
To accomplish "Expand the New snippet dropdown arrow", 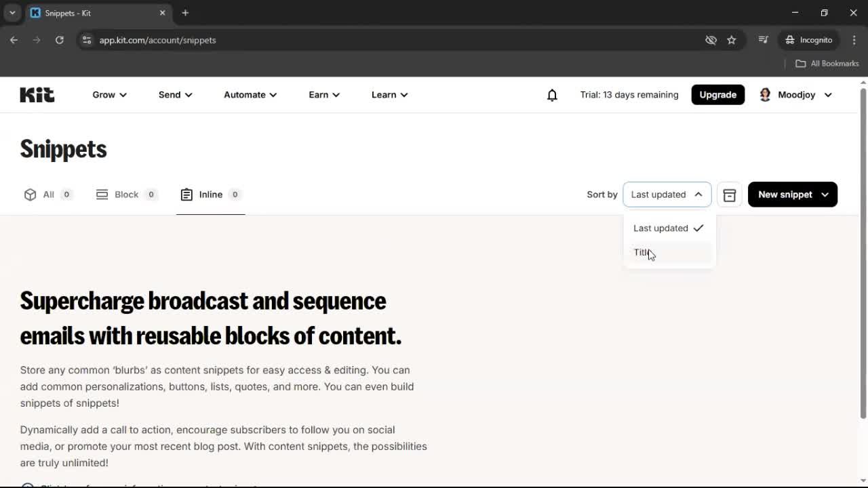I will click(825, 195).
